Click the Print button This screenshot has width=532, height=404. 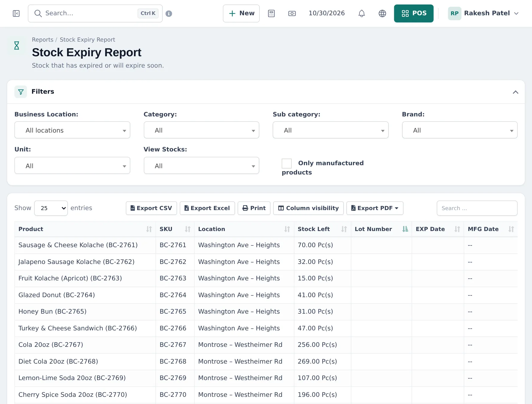click(254, 208)
